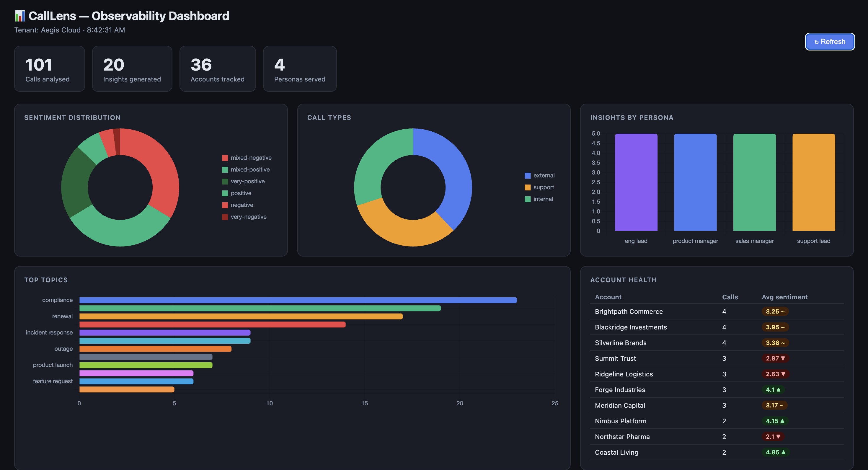Click the Refresh button
The image size is (868, 470).
tap(830, 41)
